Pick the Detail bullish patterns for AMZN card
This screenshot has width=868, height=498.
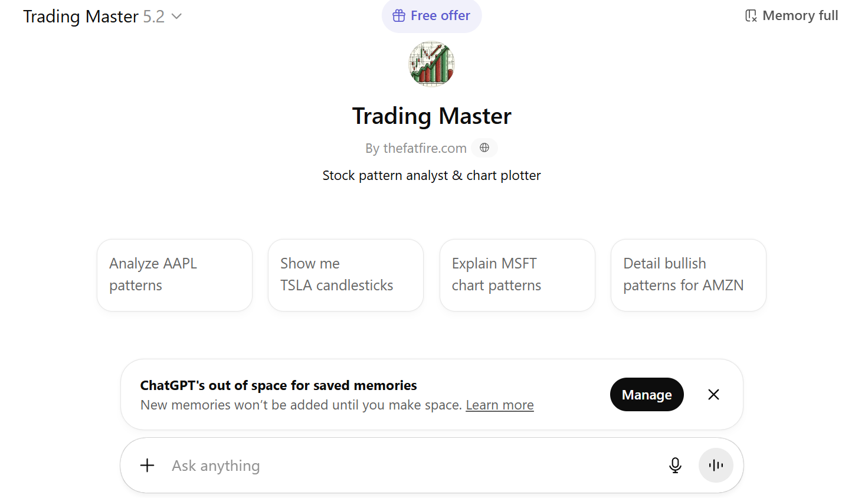pyautogui.click(x=688, y=275)
